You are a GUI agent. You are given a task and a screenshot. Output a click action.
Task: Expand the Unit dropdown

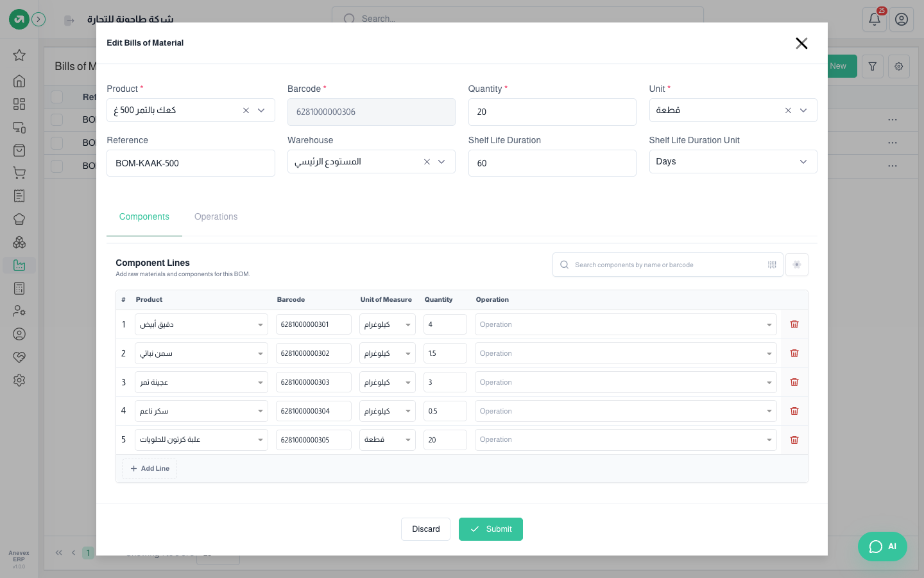pyautogui.click(x=803, y=110)
